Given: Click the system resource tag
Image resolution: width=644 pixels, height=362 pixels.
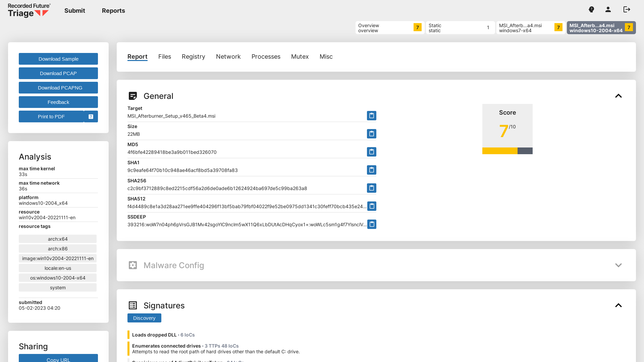Looking at the screenshot, I should [58, 288].
